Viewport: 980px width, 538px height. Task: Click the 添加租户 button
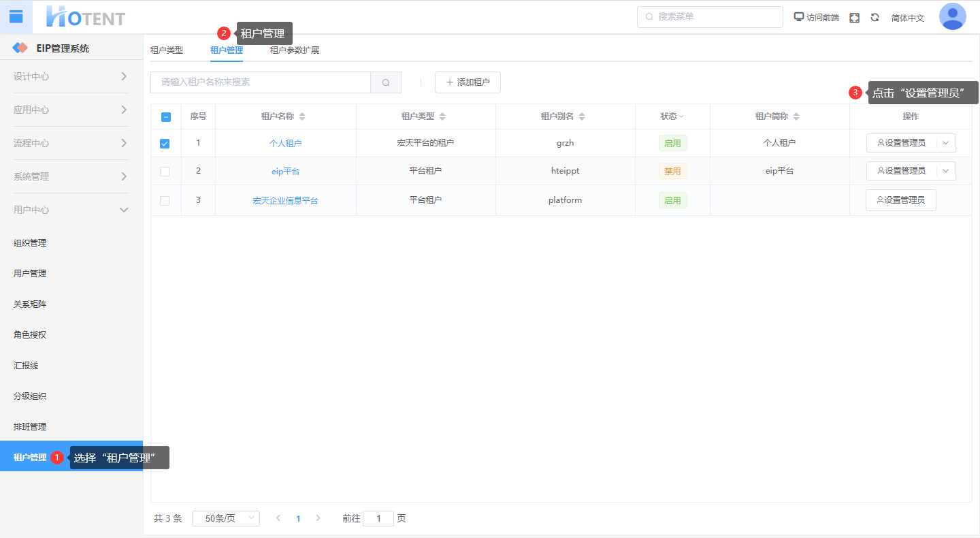(x=468, y=82)
